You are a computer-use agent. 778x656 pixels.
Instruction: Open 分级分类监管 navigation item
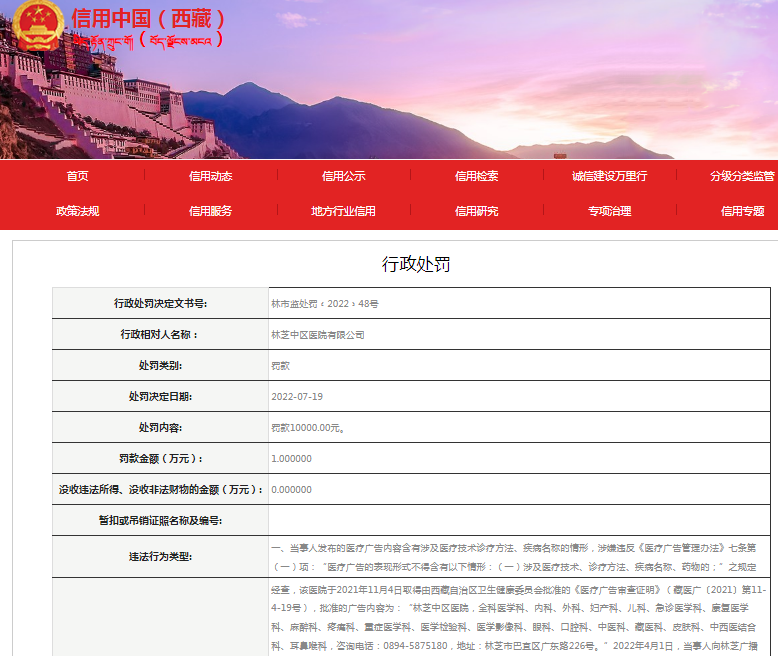point(742,176)
